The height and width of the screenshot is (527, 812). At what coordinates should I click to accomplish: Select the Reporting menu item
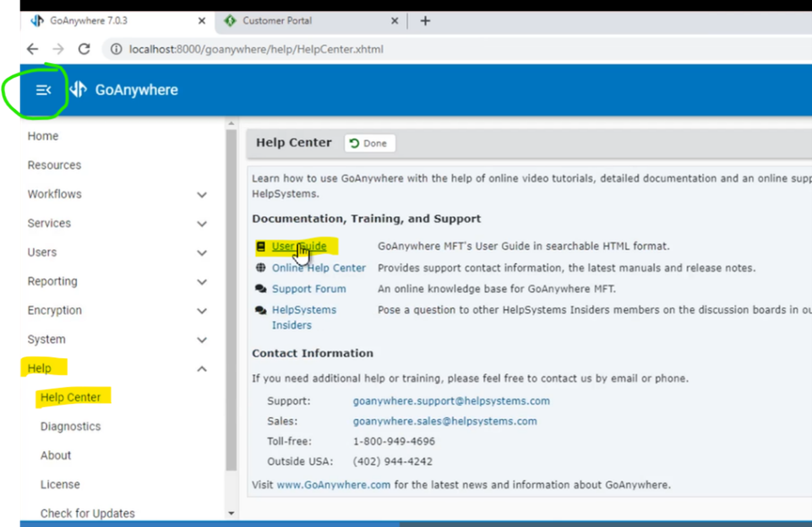click(52, 281)
